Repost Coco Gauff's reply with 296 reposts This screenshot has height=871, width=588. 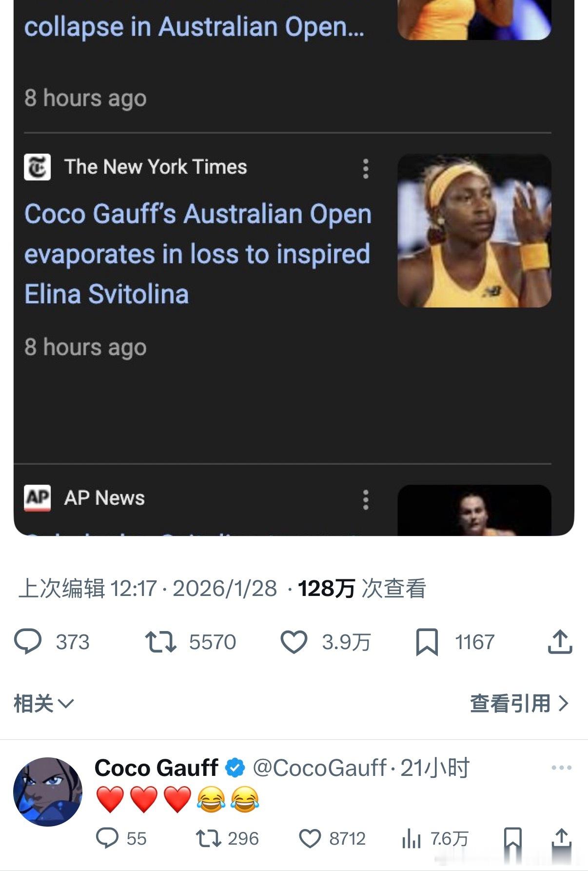coord(208,839)
